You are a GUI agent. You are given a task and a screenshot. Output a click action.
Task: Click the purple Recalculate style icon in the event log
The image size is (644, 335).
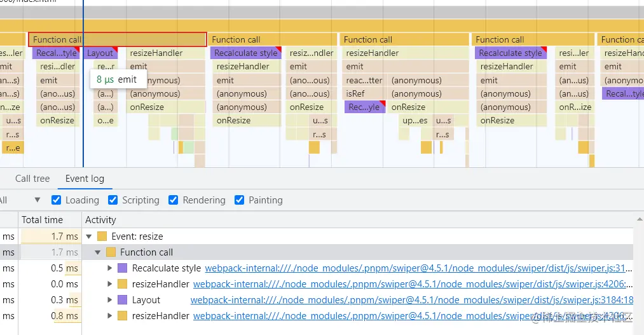[x=123, y=268]
